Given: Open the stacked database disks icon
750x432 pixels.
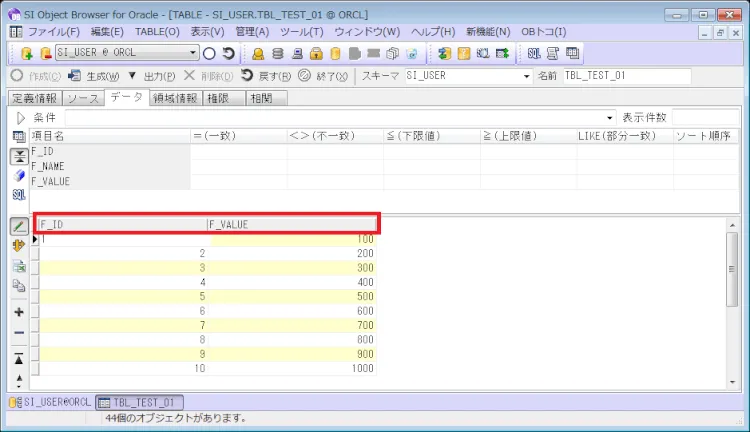Looking at the screenshot, I should tap(277, 53).
